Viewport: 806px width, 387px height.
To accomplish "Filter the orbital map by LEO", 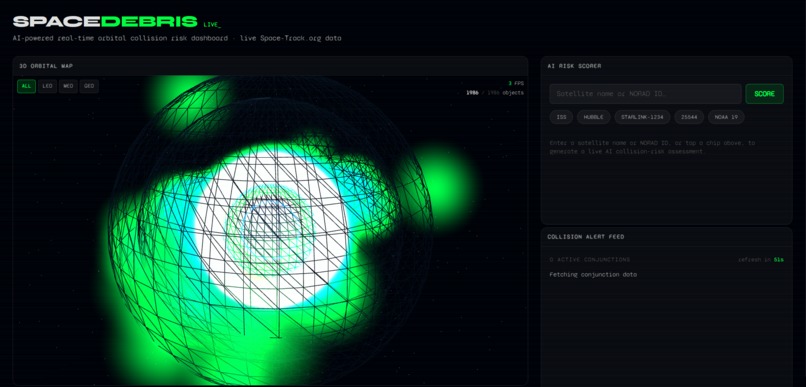I will [x=47, y=86].
